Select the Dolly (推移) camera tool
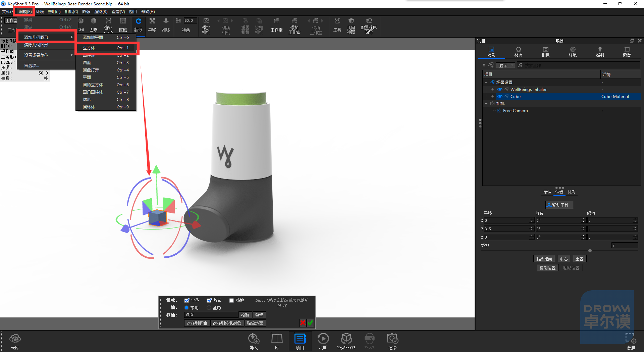Image resolution: width=644 pixels, height=352 pixels. click(166, 25)
